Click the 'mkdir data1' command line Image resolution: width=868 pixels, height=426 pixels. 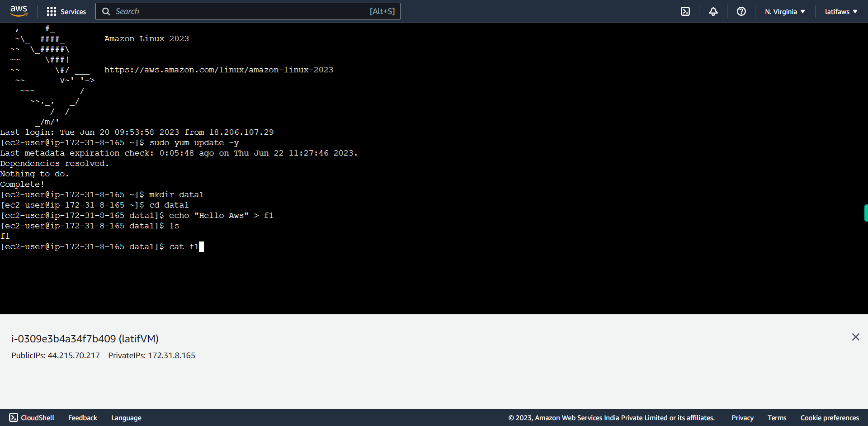[102, 194]
